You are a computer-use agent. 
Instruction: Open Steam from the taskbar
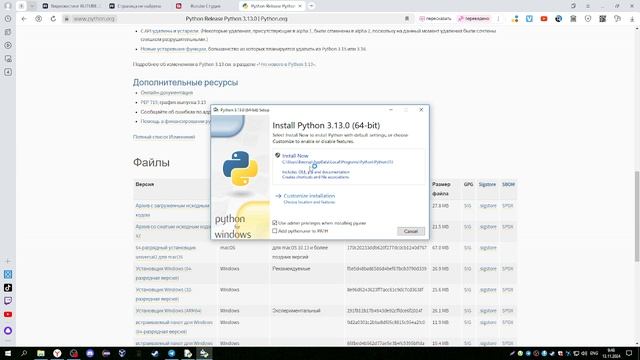coord(155,353)
